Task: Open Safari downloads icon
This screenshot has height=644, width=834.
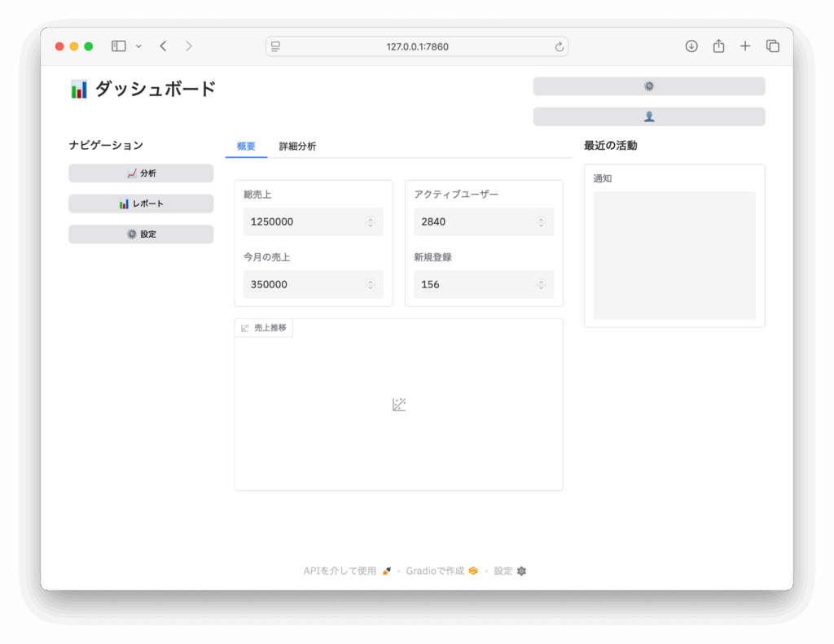Action: (x=691, y=46)
